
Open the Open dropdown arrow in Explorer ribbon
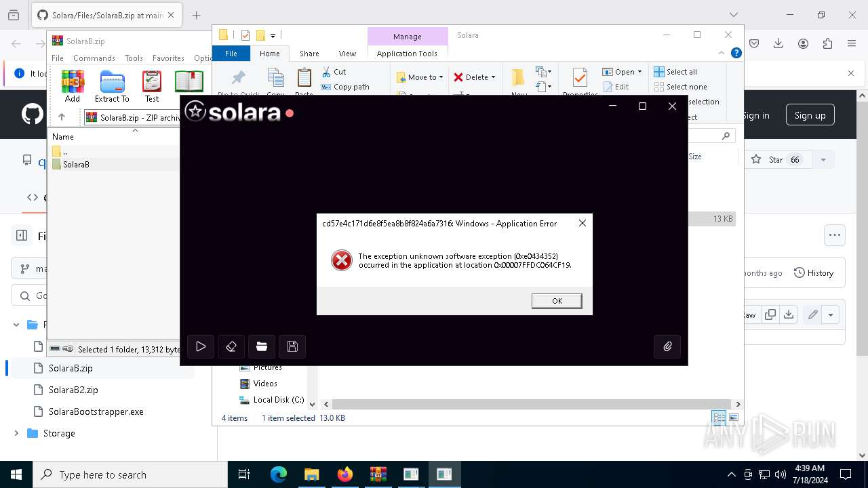[639, 72]
